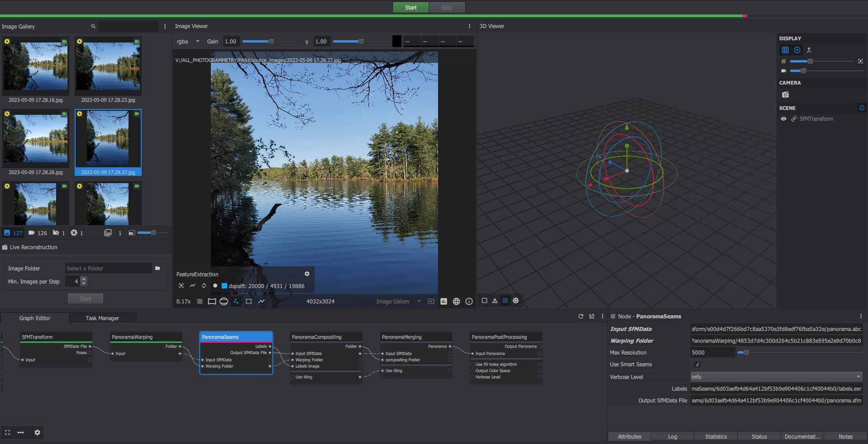This screenshot has width=868, height=444.
Task: Toggle the gizmo circle in DISPLAY panel
Action: (x=797, y=50)
